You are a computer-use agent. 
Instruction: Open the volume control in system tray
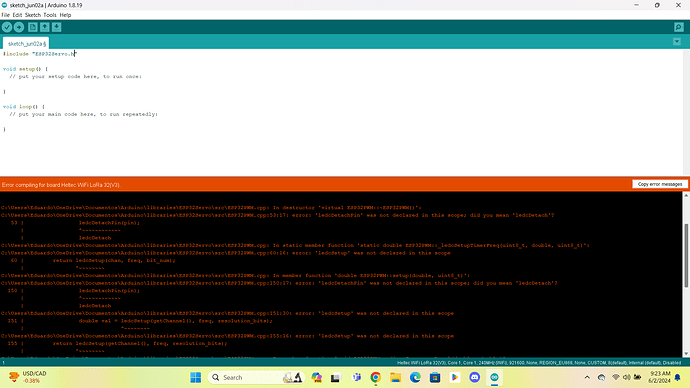click(x=626, y=377)
